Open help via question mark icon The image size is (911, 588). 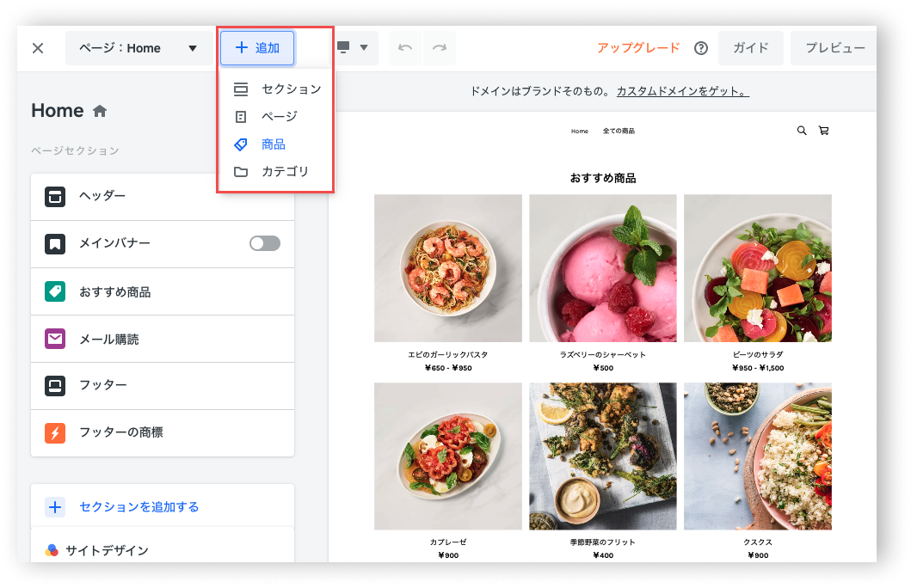(x=701, y=48)
